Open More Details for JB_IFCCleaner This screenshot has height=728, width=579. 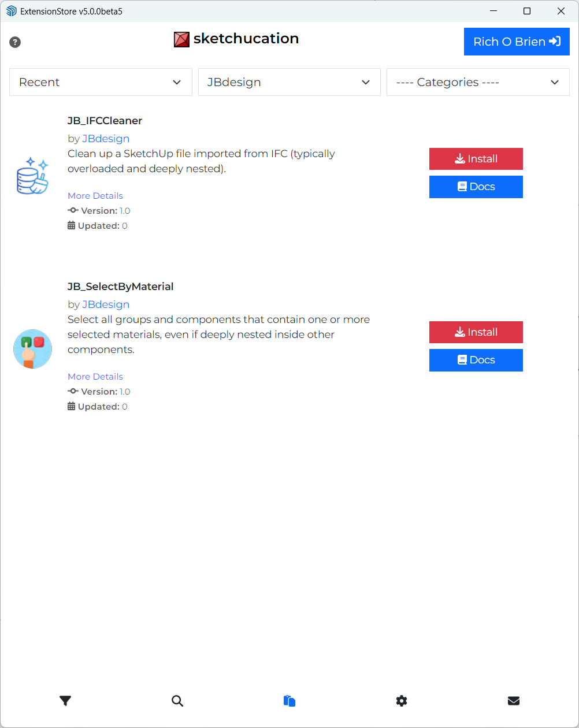[x=95, y=196]
